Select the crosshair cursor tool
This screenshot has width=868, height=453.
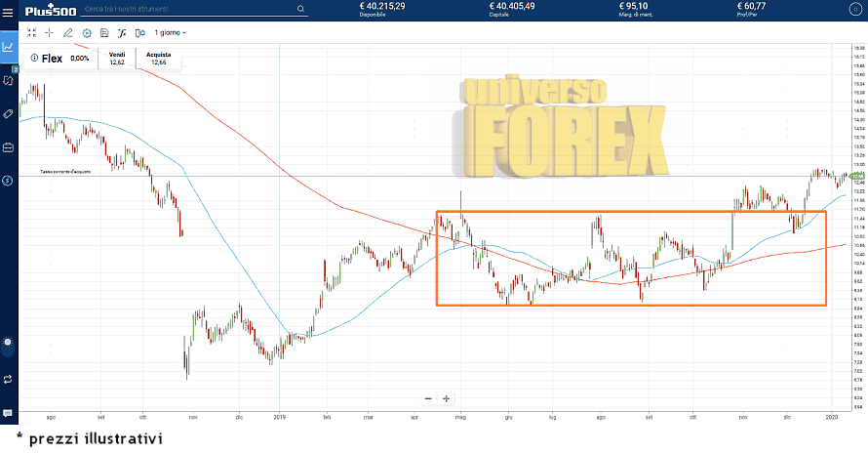(49, 32)
